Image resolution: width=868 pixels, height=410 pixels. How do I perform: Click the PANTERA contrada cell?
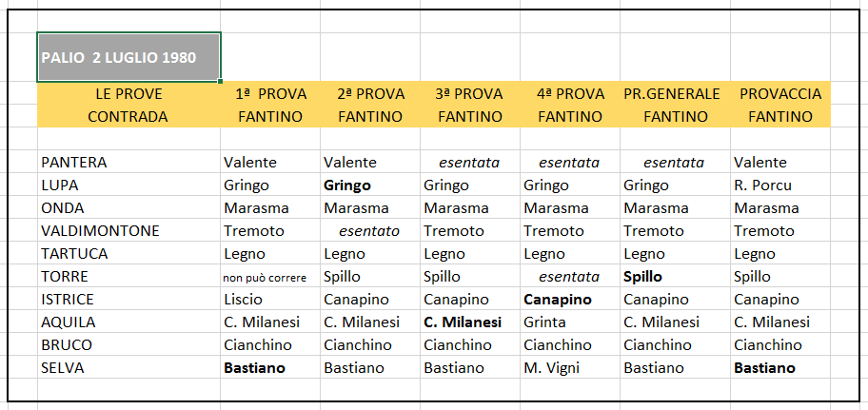click(129, 162)
